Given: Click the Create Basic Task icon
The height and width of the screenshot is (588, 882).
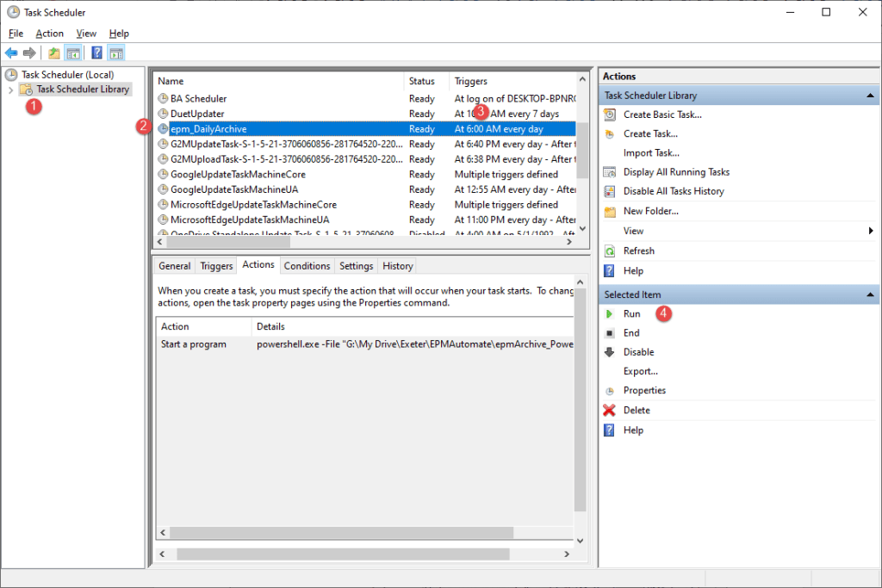Looking at the screenshot, I should 610,115.
